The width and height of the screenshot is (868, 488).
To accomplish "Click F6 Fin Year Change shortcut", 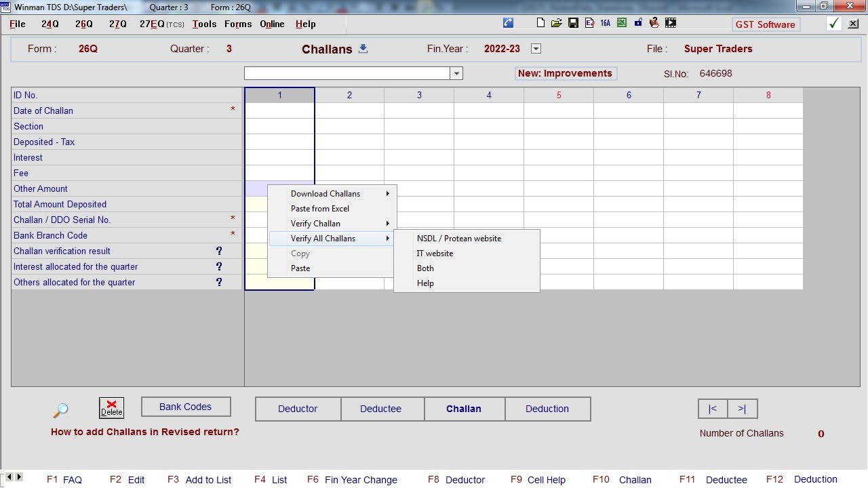I will 352,479.
